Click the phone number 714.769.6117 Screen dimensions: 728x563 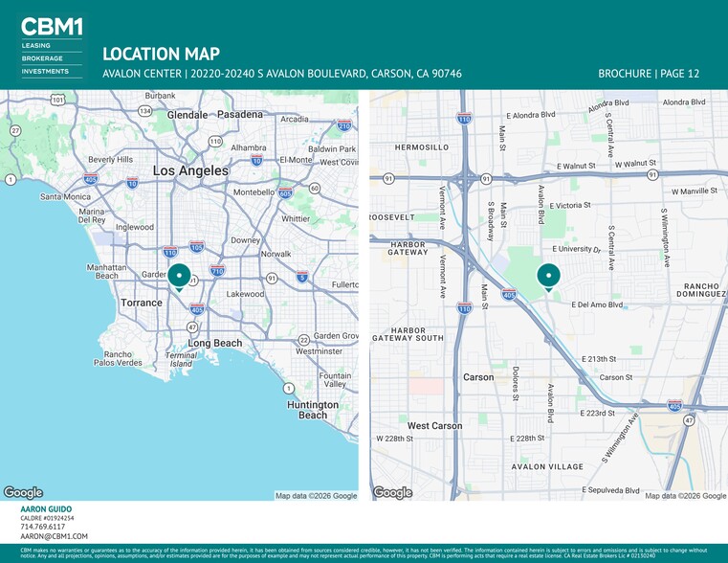tap(43, 527)
